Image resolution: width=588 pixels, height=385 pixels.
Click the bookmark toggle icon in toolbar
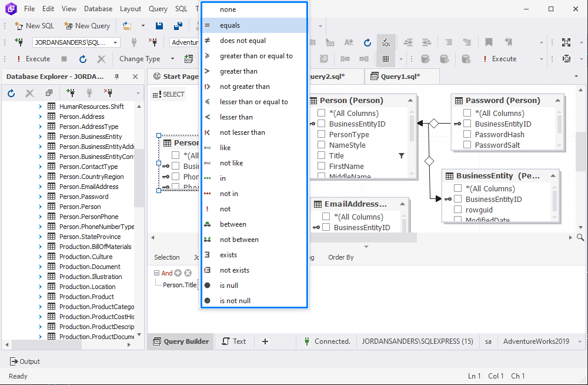490,42
